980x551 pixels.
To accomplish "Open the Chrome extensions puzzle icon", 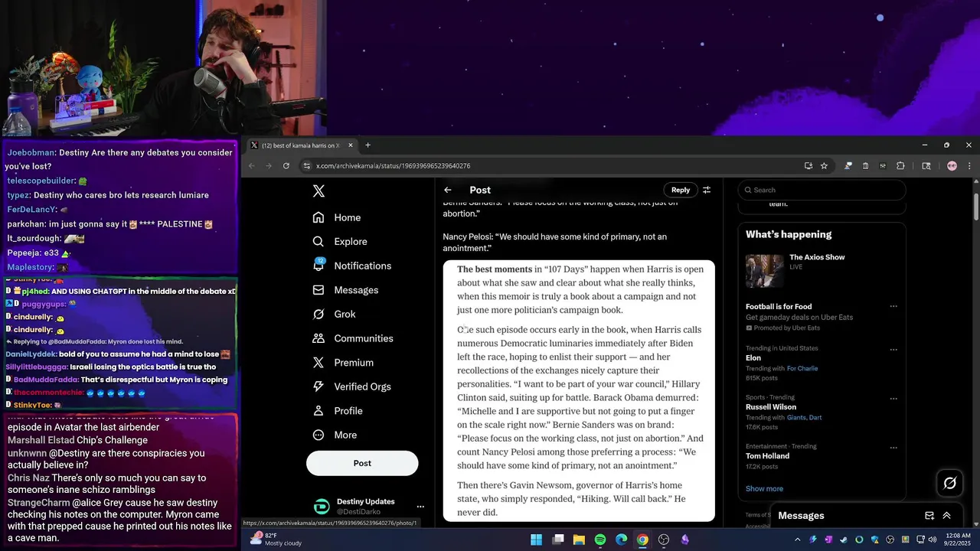I will click(x=900, y=165).
